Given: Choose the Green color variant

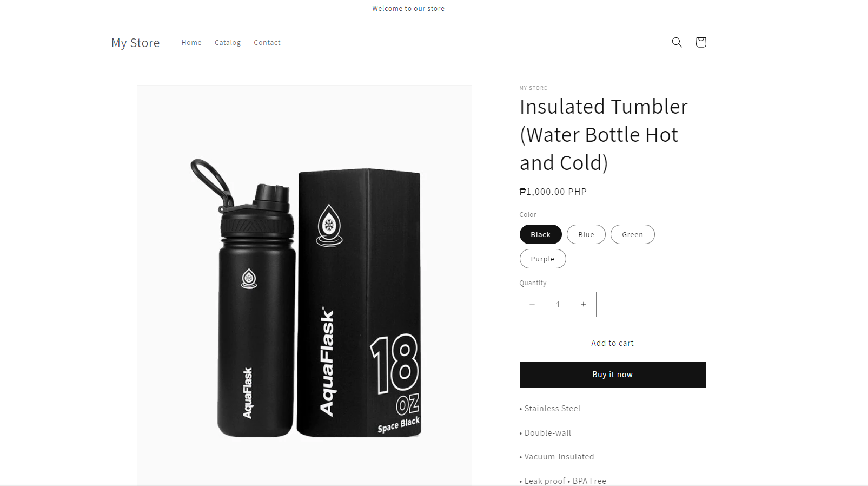Looking at the screenshot, I should pyautogui.click(x=632, y=234).
